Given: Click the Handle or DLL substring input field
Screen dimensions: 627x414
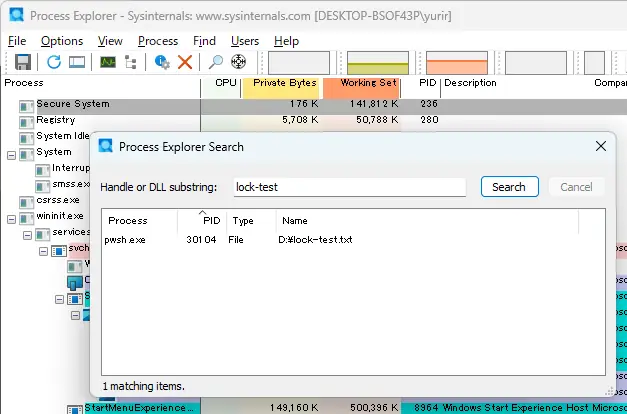Looking at the screenshot, I should 350,187.
